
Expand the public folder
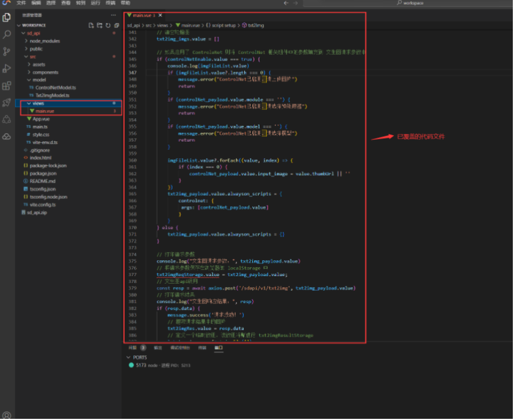click(x=26, y=49)
